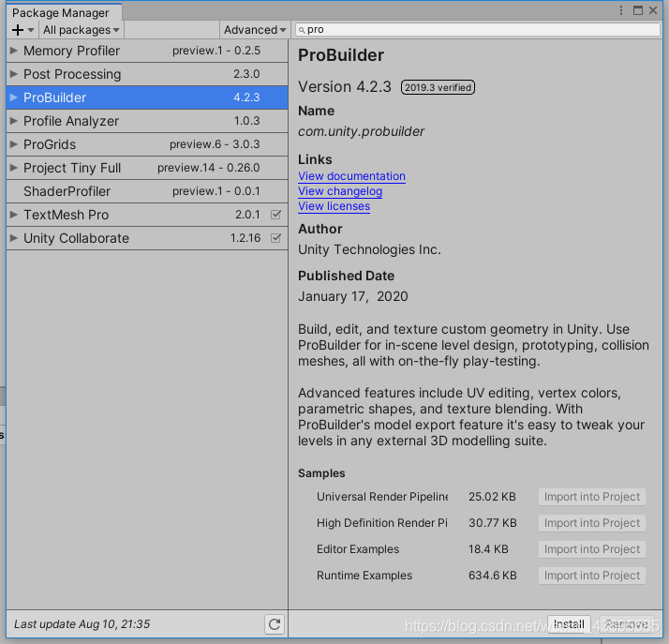Expand TextMesh Pro versions arrow
This screenshot has width=669, height=644.
click(x=14, y=215)
